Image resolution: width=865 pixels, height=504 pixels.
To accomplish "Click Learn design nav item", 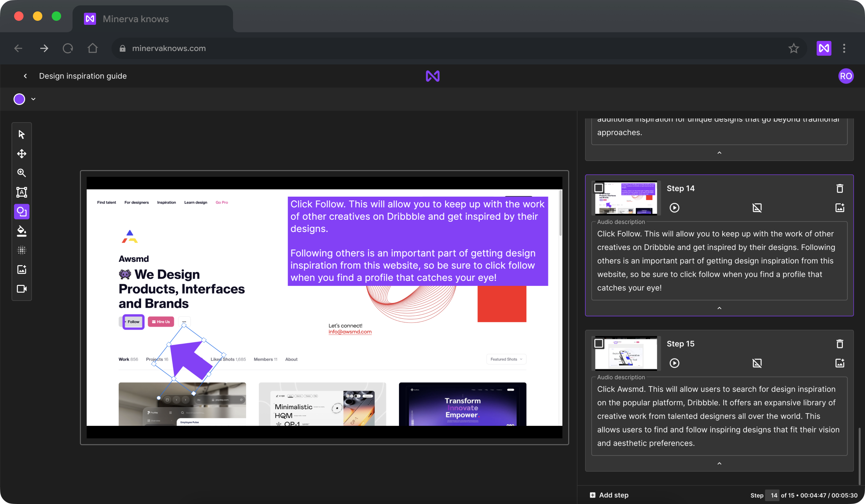I will point(196,202).
